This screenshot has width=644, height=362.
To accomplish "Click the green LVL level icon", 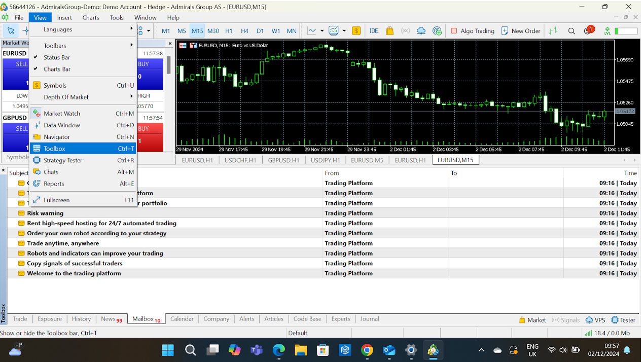I will coord(607,31).
